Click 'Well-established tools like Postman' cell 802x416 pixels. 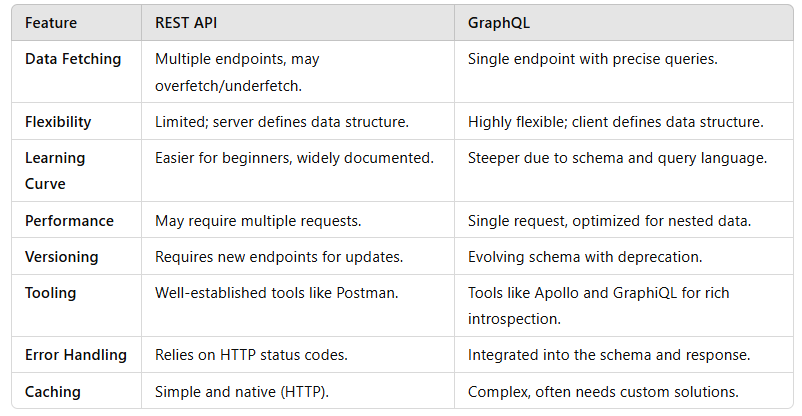pyautogui.click(x=274, y=293)
